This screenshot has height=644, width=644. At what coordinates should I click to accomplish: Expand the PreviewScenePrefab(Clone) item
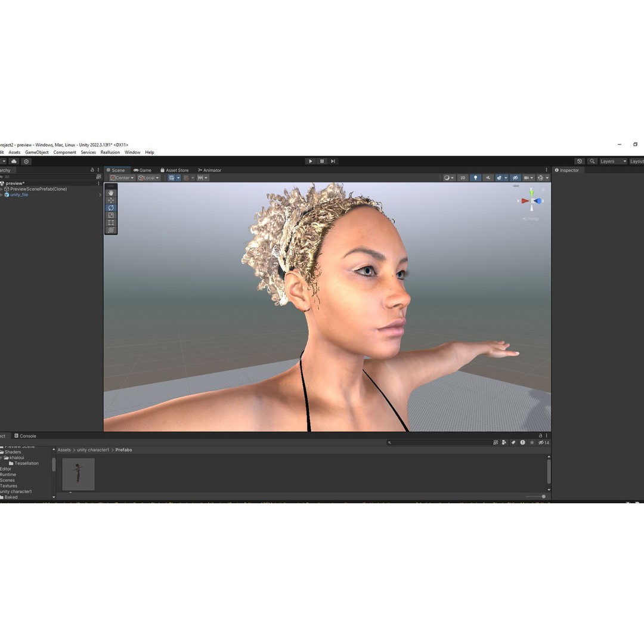[x=2, y=190]
